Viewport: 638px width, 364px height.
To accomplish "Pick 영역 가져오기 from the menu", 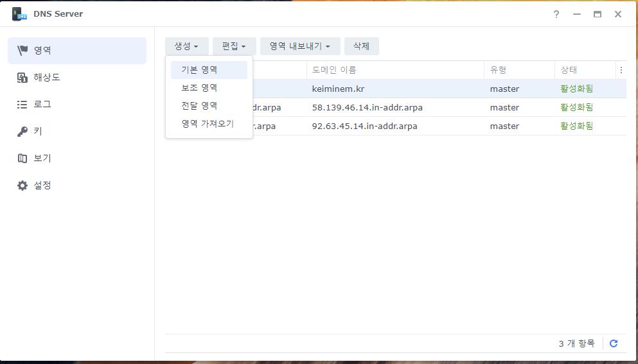I will point(208,124).
